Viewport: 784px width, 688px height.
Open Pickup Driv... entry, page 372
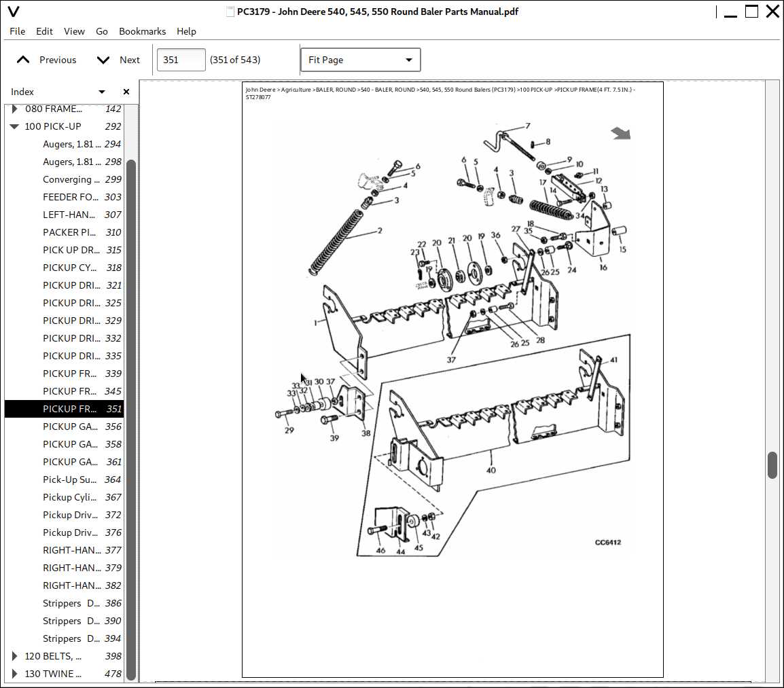pyautogui.click(x=64, y=515)
